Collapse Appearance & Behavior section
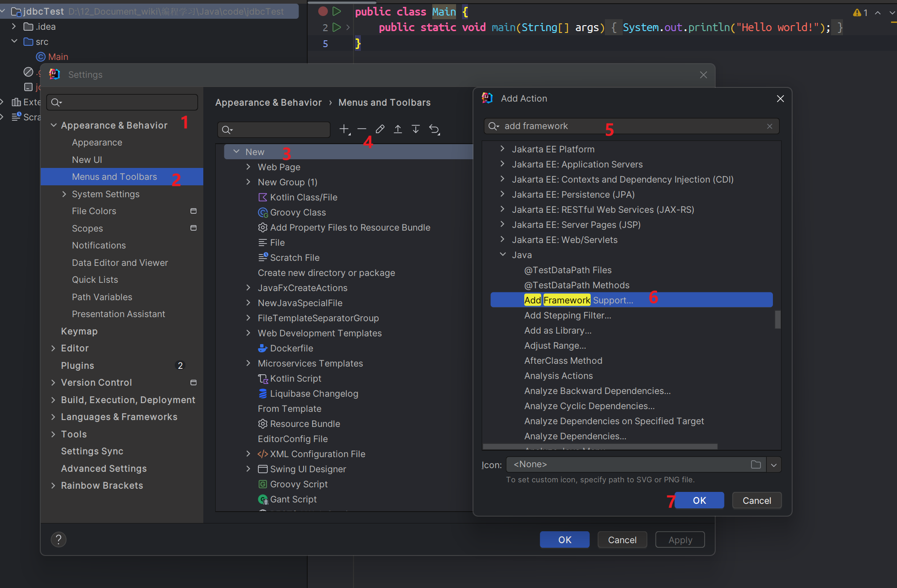Image resolution: width=897 pixels, height=588 pixels. [54, 125]
